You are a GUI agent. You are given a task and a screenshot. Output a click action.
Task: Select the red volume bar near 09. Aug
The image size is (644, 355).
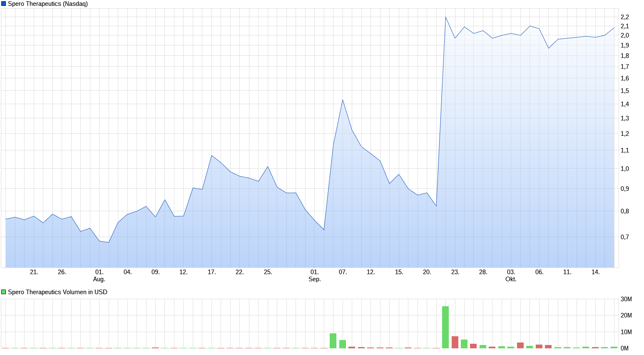[x=155, y=348]
